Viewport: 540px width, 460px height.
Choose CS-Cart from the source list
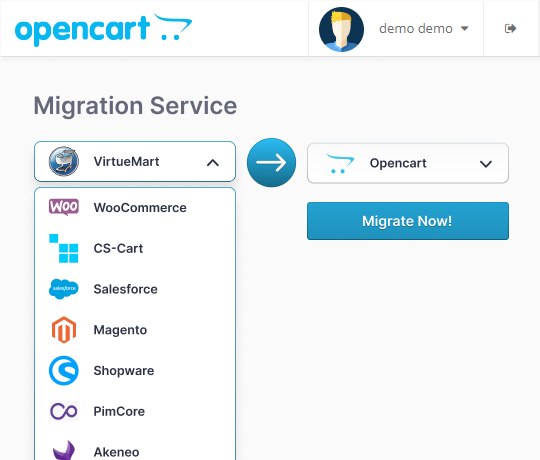click(135, 248)
